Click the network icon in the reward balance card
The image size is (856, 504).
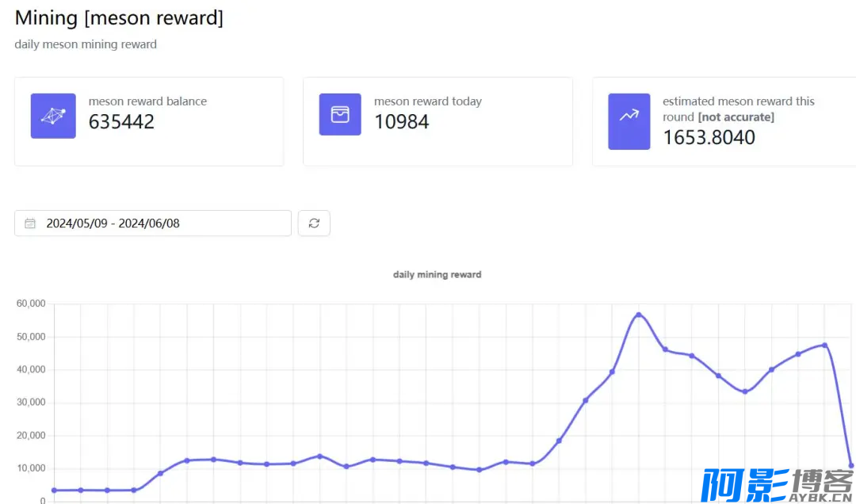[x=53, y=116]
